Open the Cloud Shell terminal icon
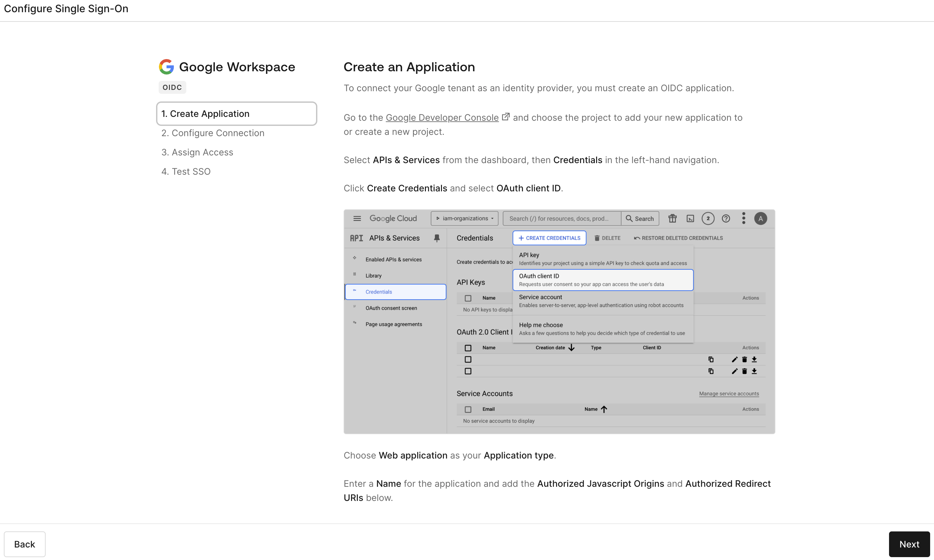The image size is (934, 560). pyautogui.click(x=690, y=218)
